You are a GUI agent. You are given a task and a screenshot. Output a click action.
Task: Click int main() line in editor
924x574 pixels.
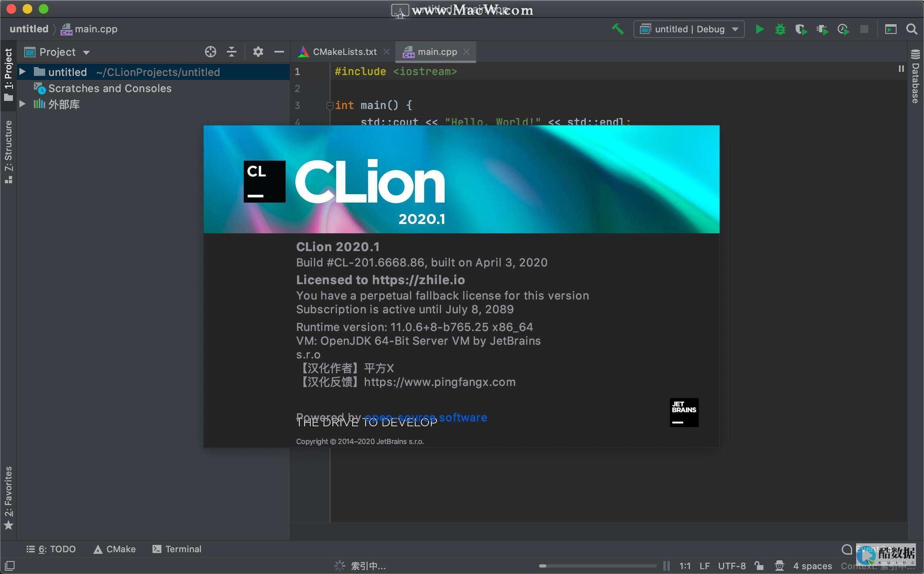(373, 105)
